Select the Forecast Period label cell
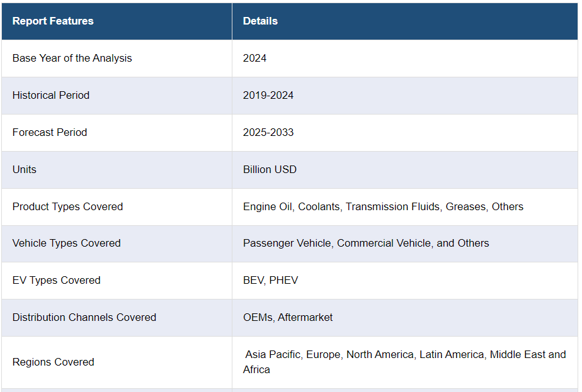Image resolution: width=582 pixels, height=392 pixels. click(x=50, y=133)
